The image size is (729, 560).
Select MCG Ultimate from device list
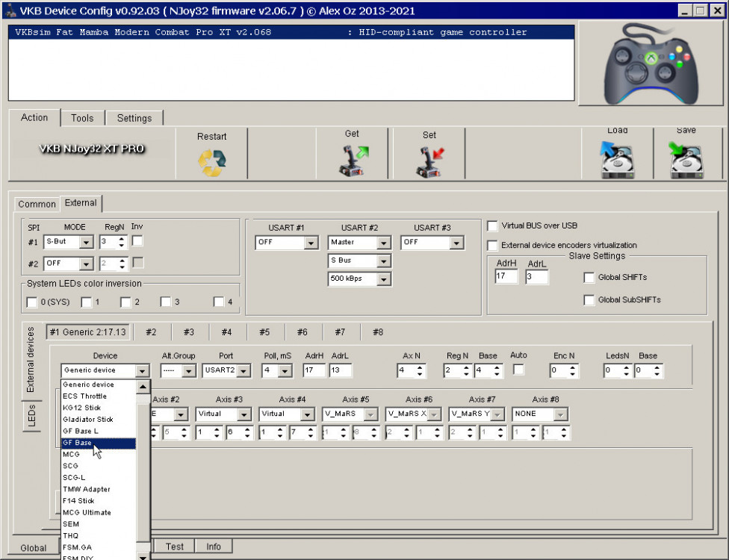pos(87,512)
